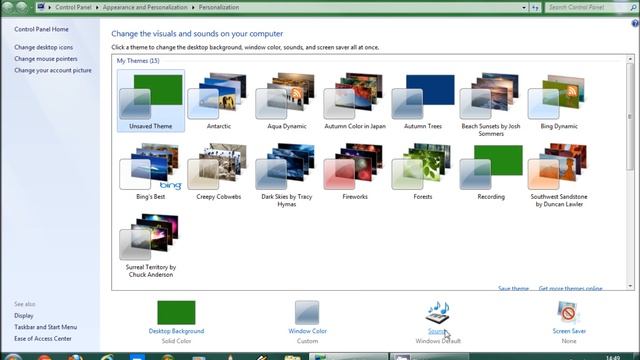Click Get more themes online
Screen dimensions: 640x360
click(x=570, y=288)
